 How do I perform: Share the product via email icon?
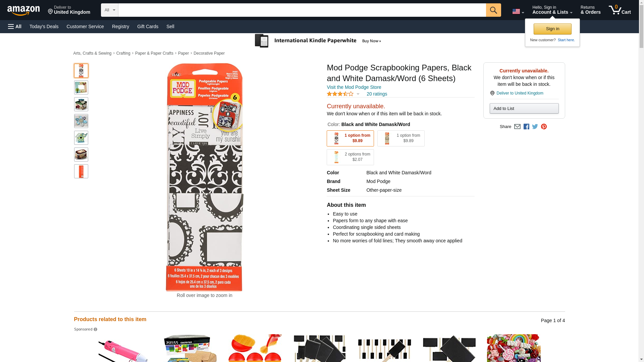(517, 127)
